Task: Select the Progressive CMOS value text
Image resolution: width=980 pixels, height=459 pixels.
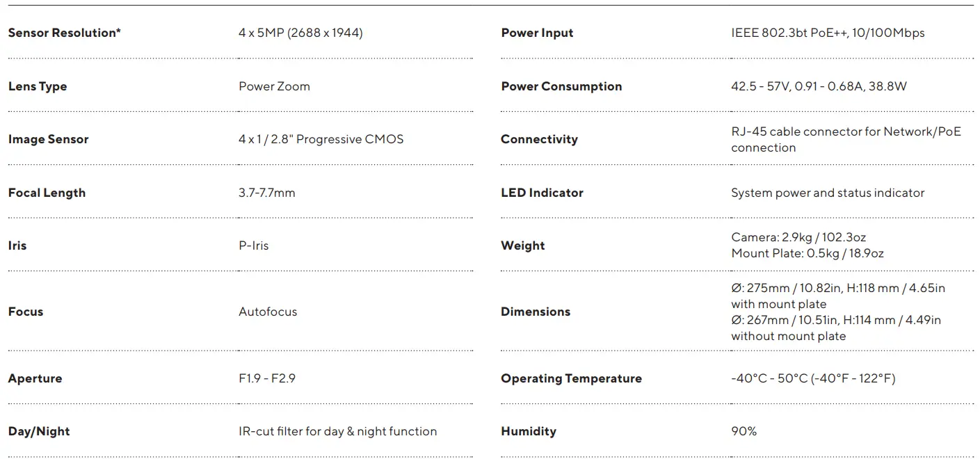Action: click(321, 139)
